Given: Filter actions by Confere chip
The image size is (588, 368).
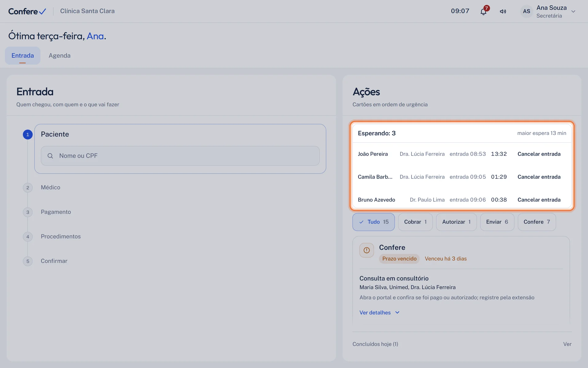Looking at the screenshot, I should tap(537, 222).
